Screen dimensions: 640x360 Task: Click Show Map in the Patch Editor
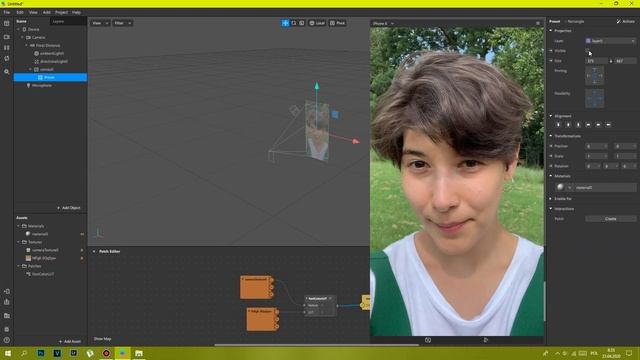(102, 339)
